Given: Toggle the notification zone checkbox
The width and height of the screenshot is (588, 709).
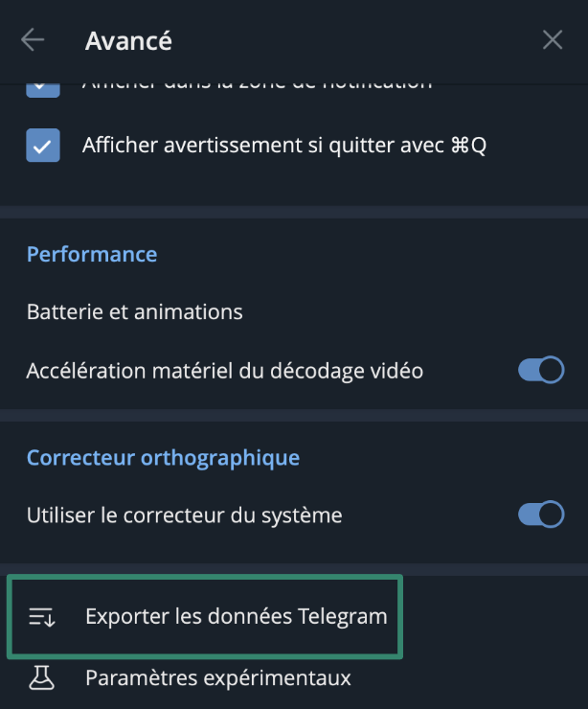Looking at the screenshot, I should point(43,86).
